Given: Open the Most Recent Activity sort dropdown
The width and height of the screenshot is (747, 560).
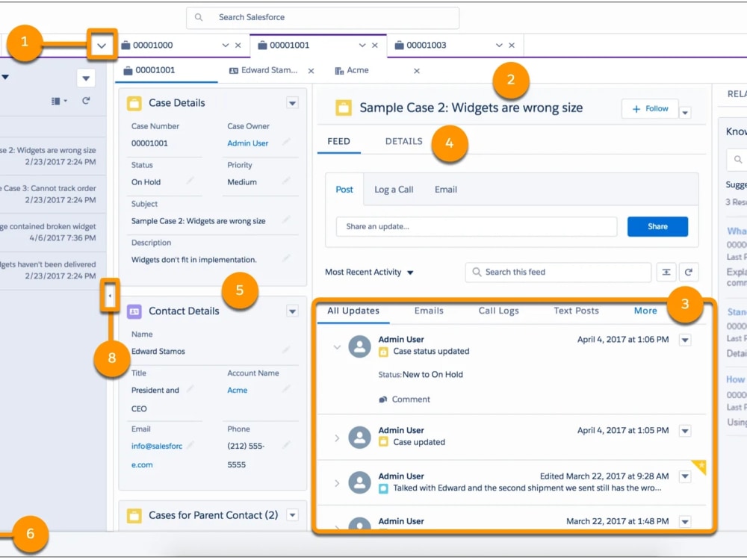Looking at the screenshot, I should 409,273.
